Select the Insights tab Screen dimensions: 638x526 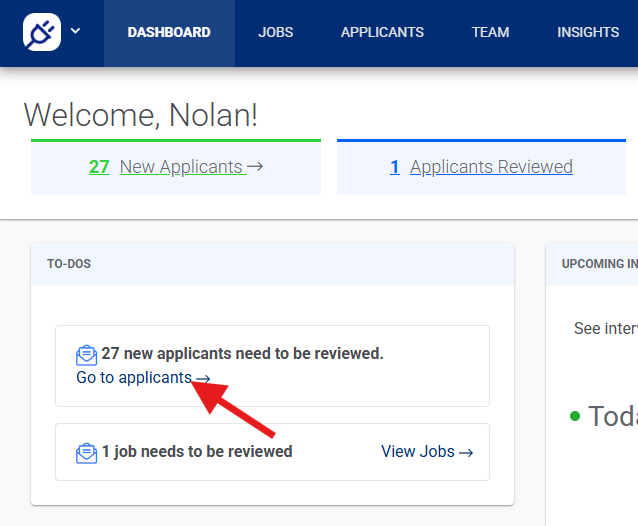pyautogui.click(x=588, y=32)
